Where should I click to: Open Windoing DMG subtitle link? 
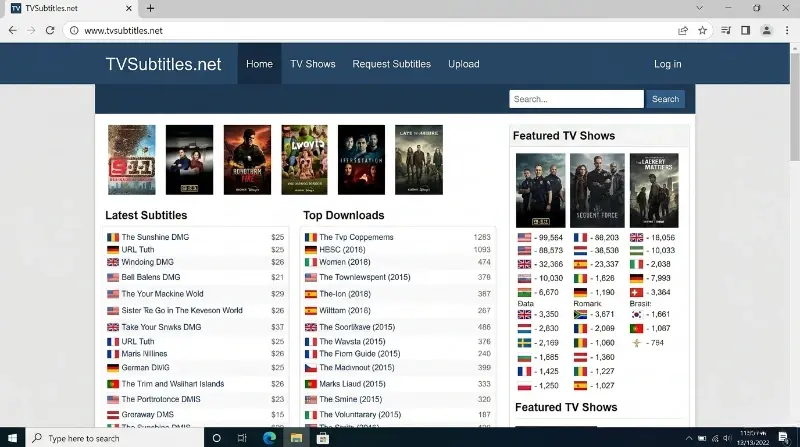pos(147,262)
